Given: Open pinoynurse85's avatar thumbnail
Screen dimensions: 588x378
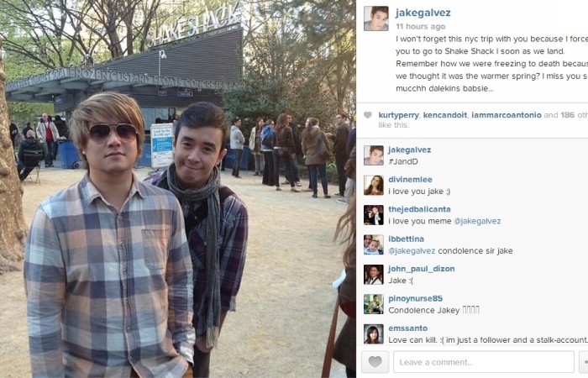Looking at the screenshot, I should point(374,304).
